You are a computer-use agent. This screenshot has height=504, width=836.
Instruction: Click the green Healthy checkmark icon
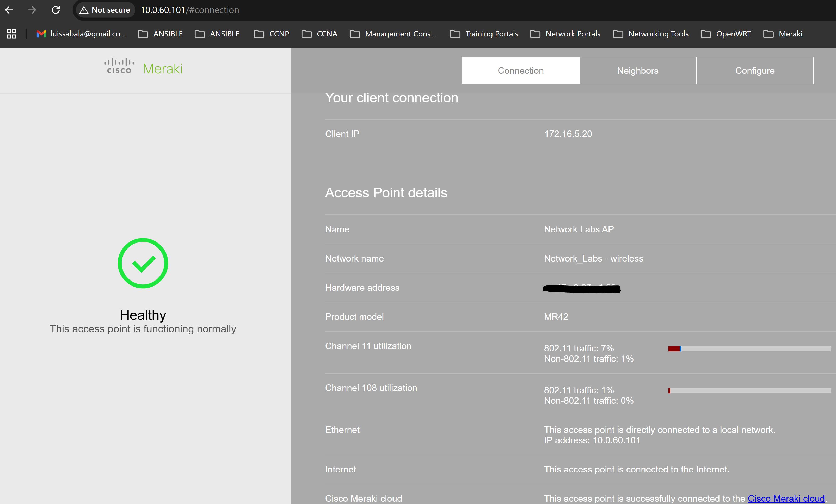click(143, 263)
